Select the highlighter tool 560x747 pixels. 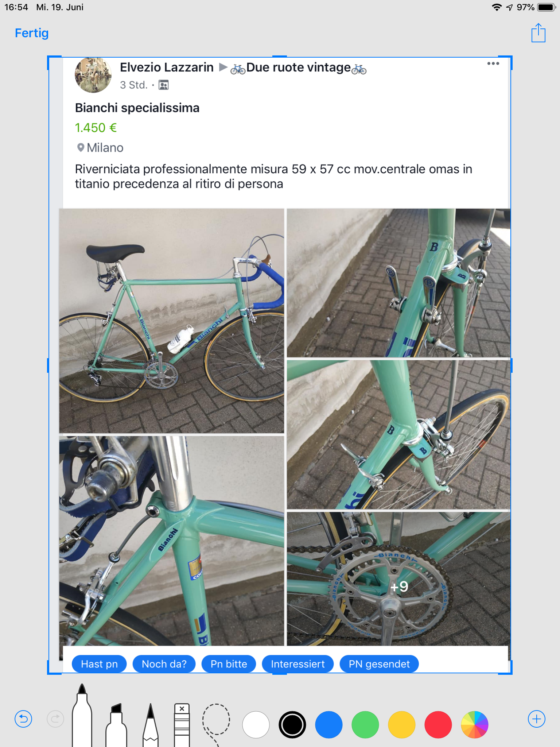116,725
